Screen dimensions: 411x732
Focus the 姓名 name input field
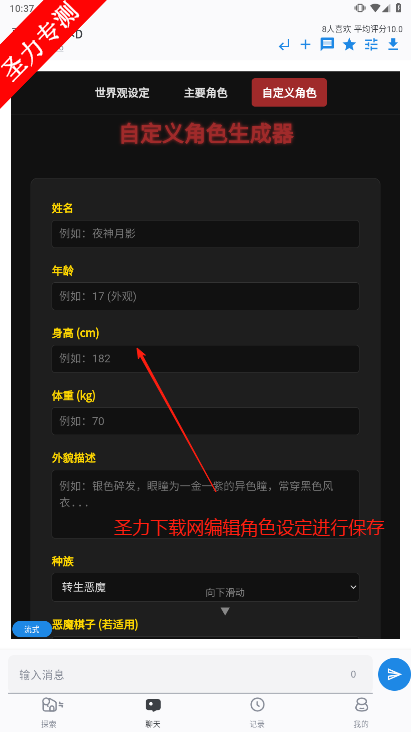[x=206, y=234]
